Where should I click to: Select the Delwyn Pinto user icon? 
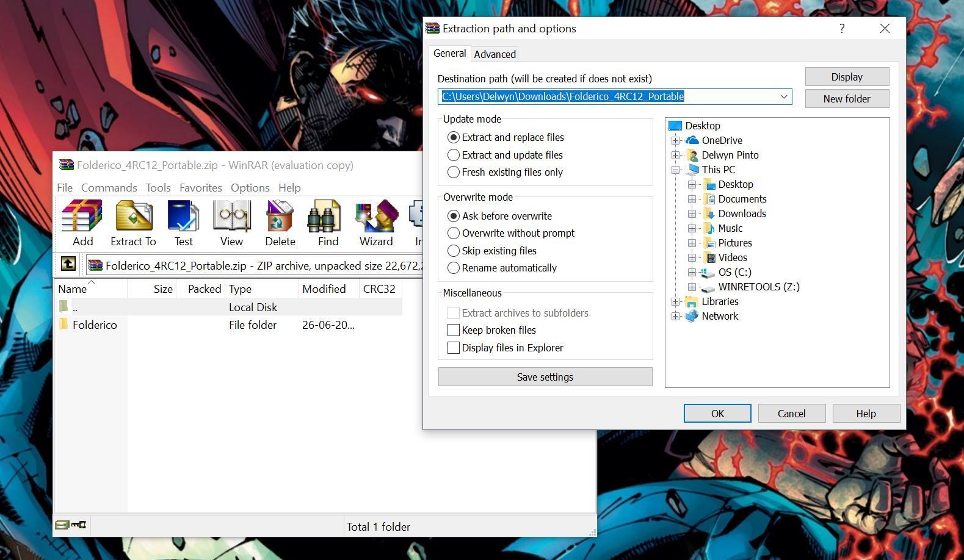pos(692,155)
